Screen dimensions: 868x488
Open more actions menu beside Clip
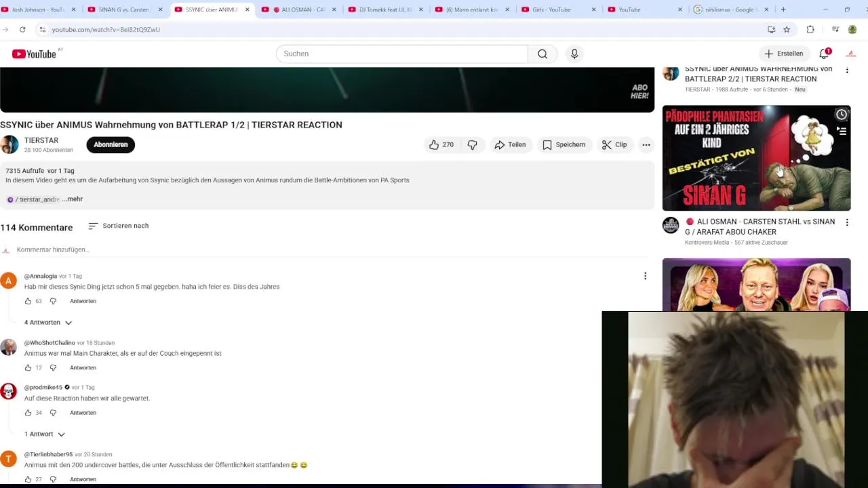coord(646,144)
